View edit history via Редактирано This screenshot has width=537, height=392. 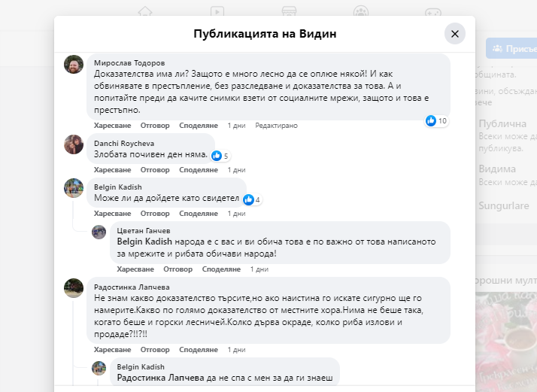coord(276,125)
